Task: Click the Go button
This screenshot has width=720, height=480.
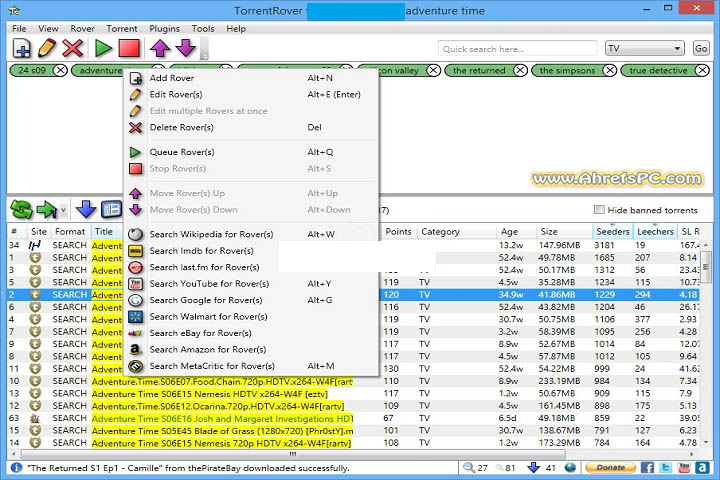Action: pos(701,48)
